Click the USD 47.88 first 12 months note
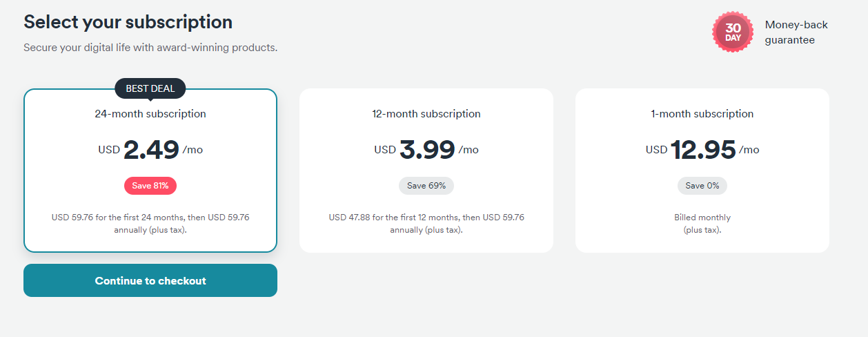 click(x=426, y=224)
